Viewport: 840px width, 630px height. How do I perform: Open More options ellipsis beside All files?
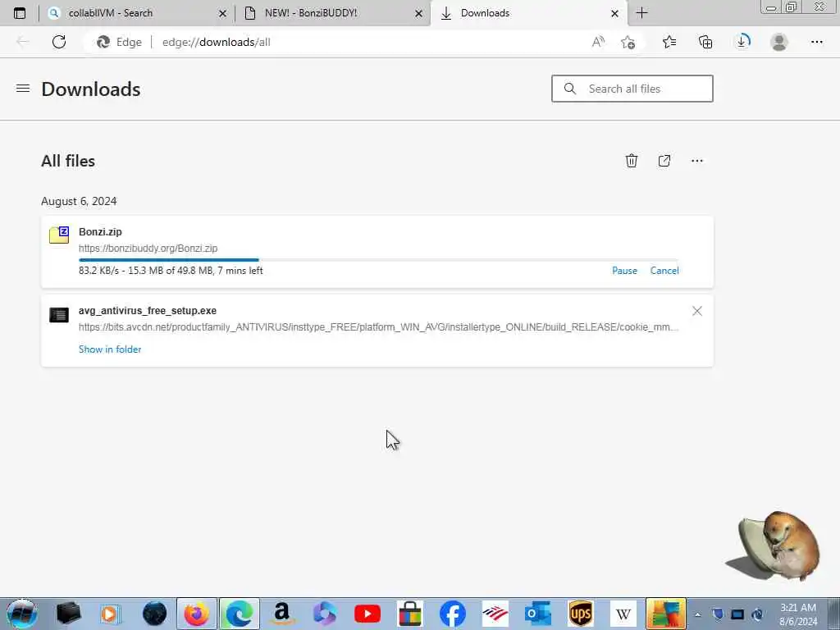(697, 161)
